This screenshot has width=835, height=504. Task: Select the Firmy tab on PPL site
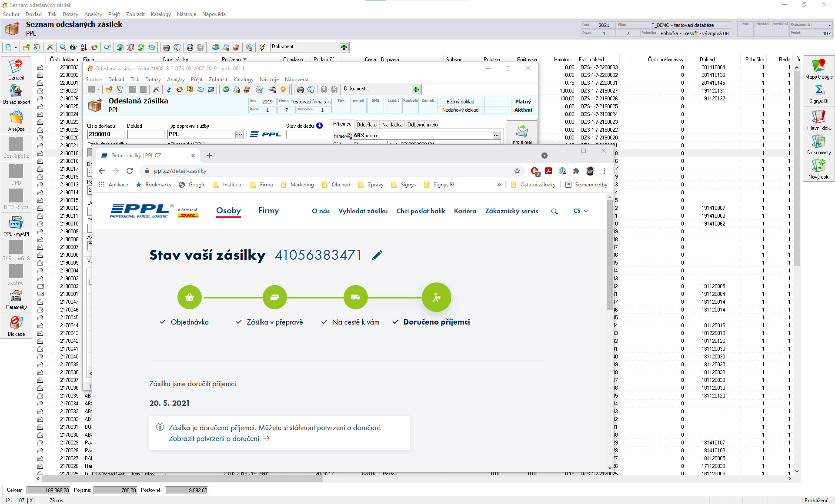(x=268, y=211)
